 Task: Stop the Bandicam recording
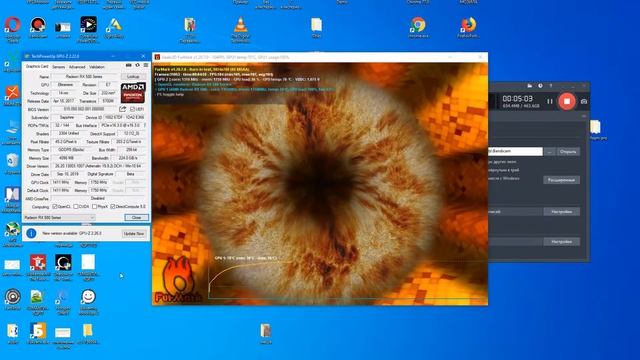[567, 101]
